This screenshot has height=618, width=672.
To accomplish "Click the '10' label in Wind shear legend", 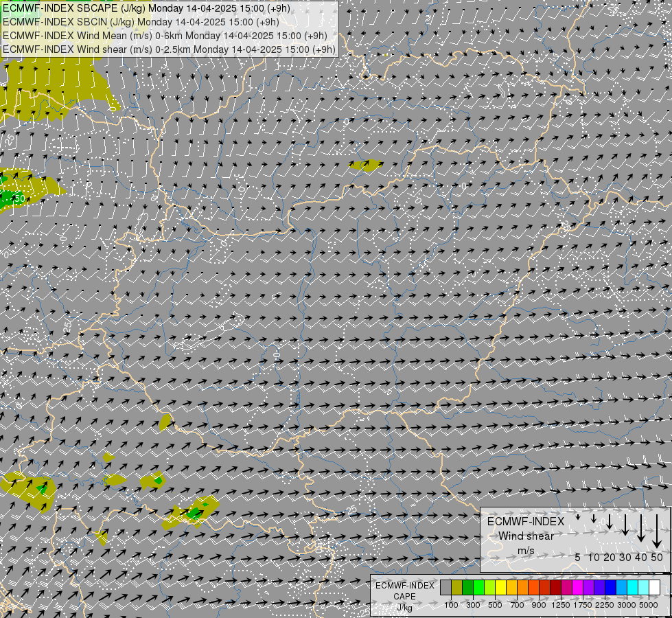I will pyautogui.click(x=594, y=557).
